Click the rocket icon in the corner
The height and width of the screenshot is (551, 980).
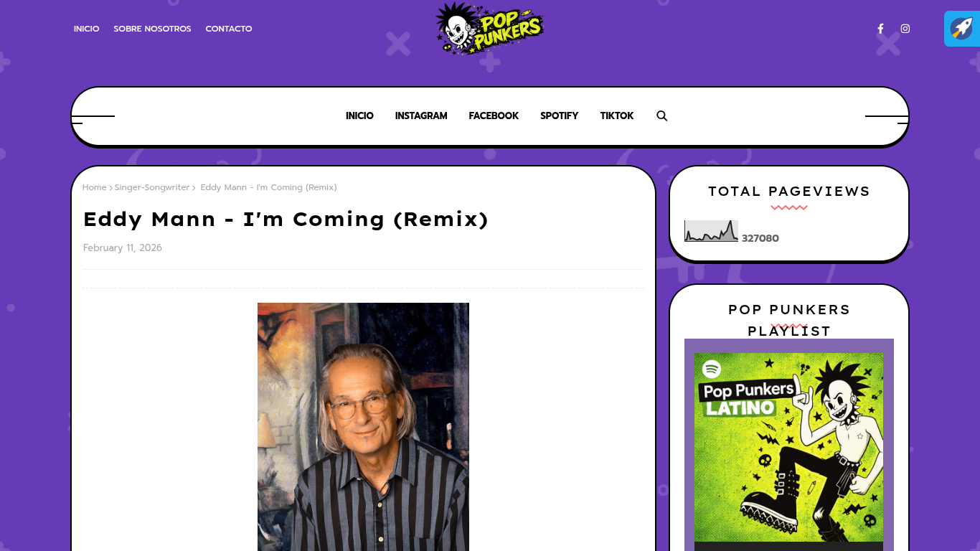pyautogui.click(x=962, y=29)
